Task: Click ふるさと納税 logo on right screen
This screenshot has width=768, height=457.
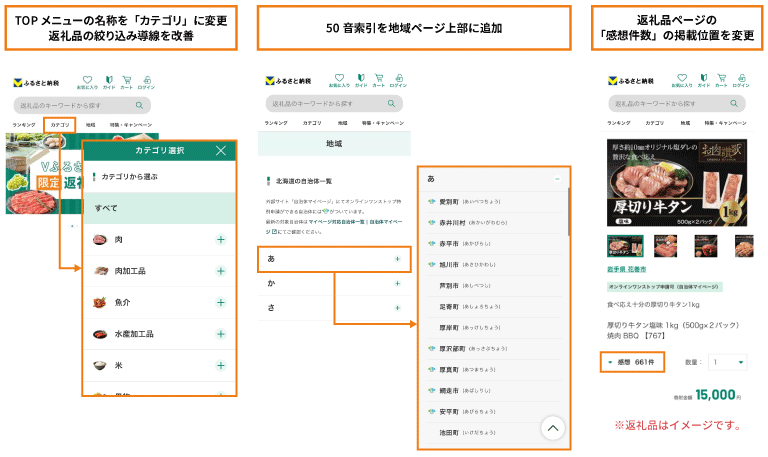Action: click(x=631, y=81)
